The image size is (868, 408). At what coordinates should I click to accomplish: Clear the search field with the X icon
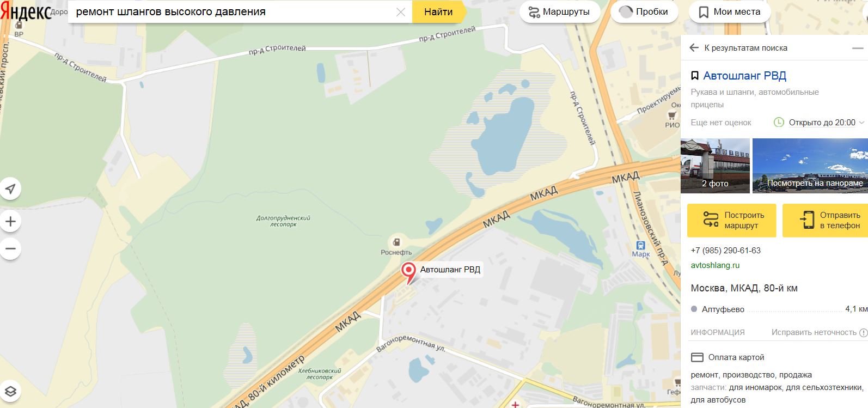(401, 12)
